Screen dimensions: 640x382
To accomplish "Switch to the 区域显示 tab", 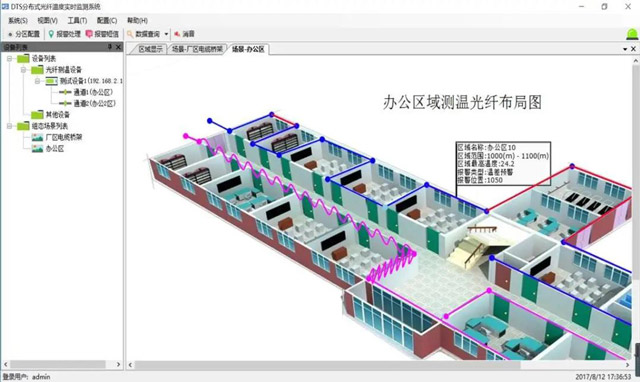I will pos(150,49).
